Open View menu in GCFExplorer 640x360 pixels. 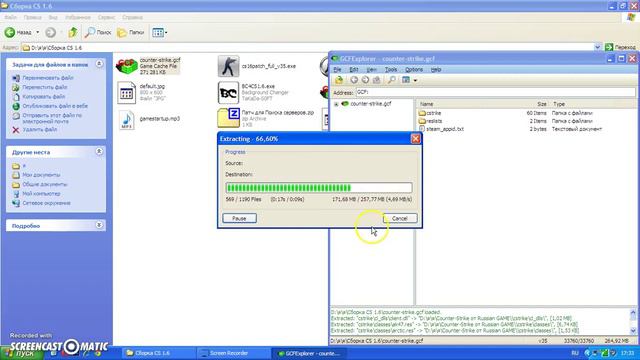point(371,69)
